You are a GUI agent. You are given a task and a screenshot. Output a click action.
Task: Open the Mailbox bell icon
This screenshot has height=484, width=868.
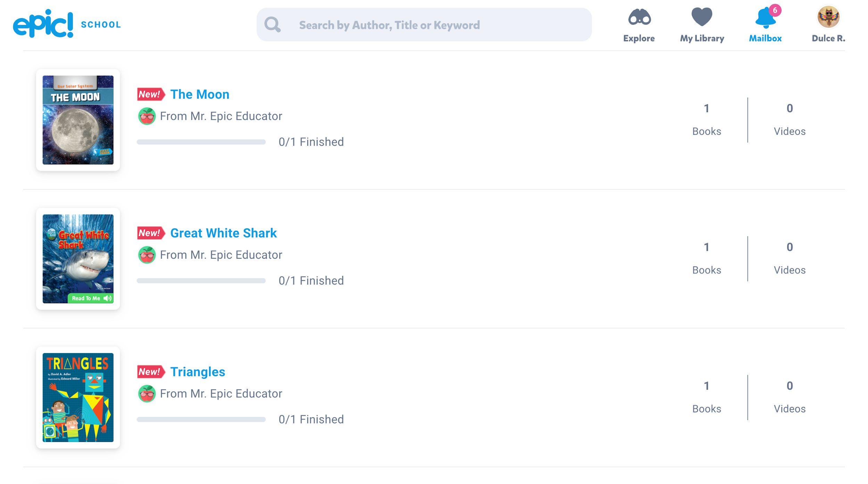tap(765, 17)
